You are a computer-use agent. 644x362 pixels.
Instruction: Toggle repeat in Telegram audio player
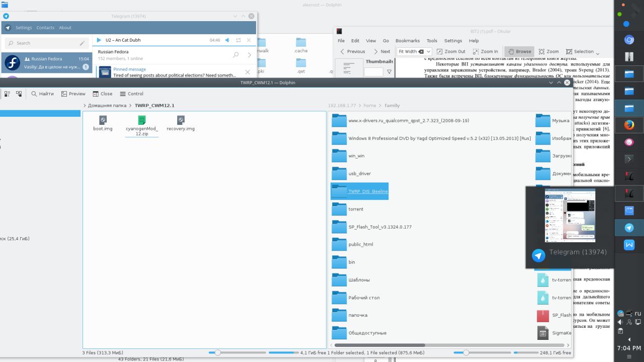(x=238, y=40)
